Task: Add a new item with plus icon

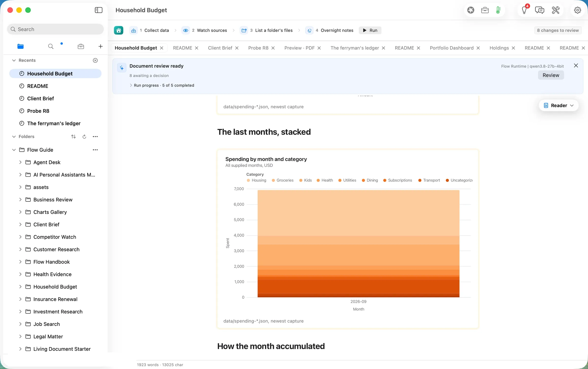Action: click(x=100, y=46)
